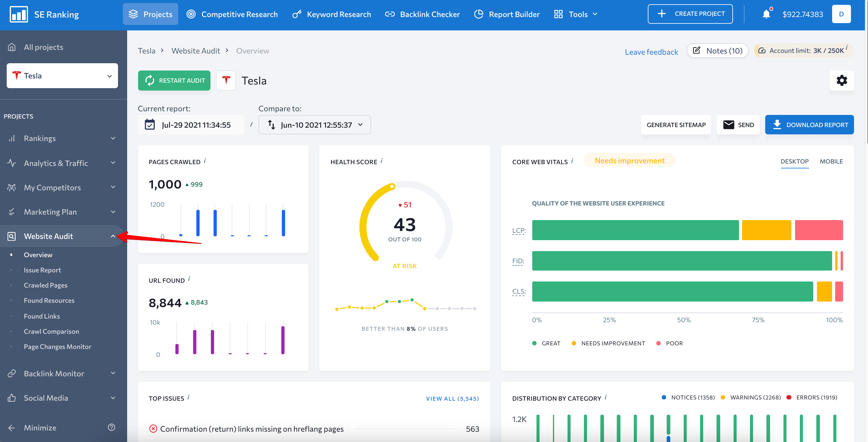Click the All projects home icon

[12, 47]
